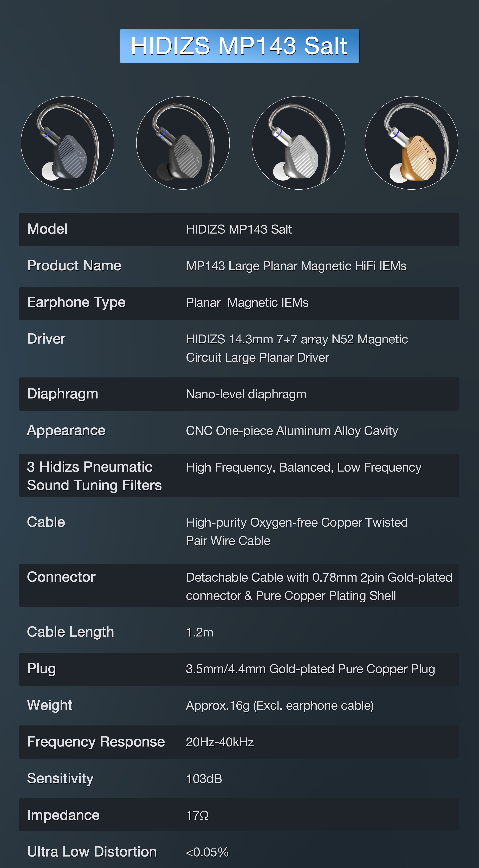Image resolution: width=479 pixels, height=868 pixels.
Task: Pick the dark blue-gray earphone thumbnail
Action: point(67,143)
